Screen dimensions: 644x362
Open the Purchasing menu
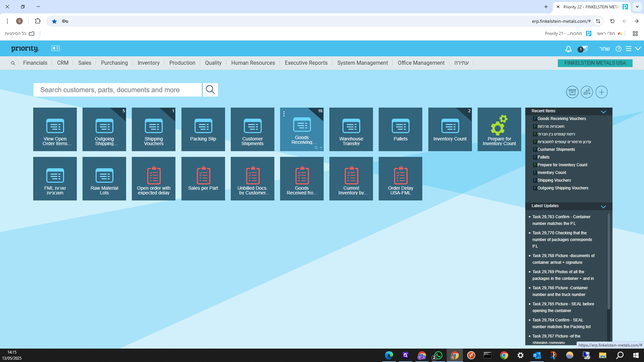[114, 63]
